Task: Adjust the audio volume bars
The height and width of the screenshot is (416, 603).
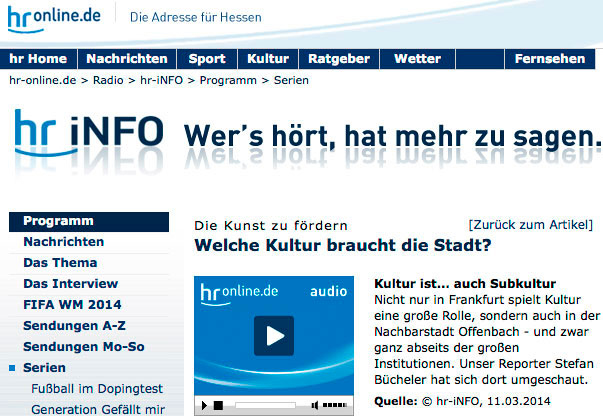Action: (x=335, y=405)
